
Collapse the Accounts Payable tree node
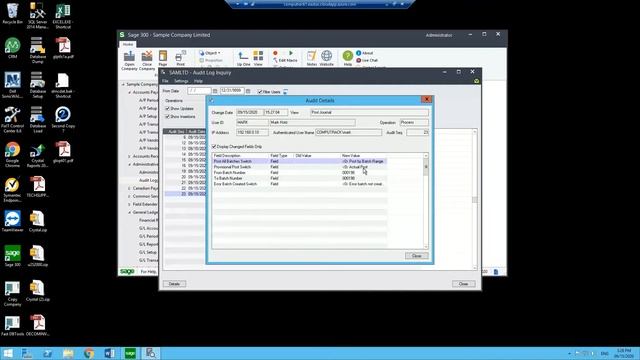130,92
